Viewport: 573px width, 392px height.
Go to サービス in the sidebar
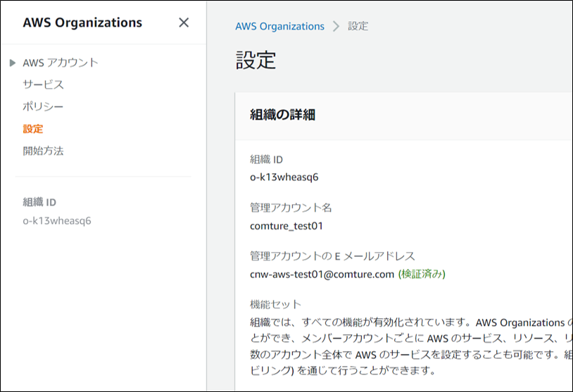coord(43,84)
